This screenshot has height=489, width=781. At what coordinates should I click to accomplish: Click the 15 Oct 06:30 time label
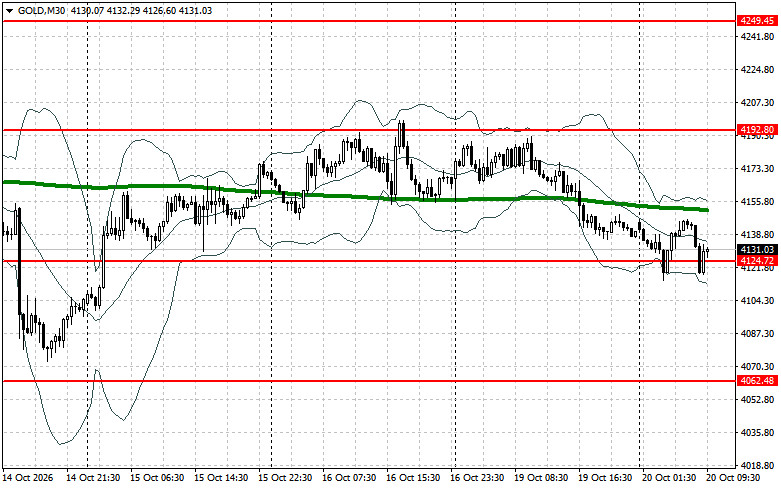(x=157, y=478)
